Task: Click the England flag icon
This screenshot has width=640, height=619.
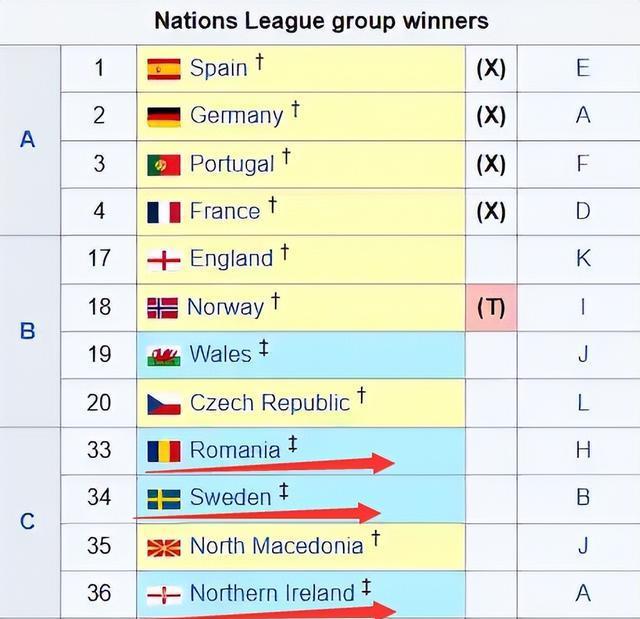Action: [163, 260]
